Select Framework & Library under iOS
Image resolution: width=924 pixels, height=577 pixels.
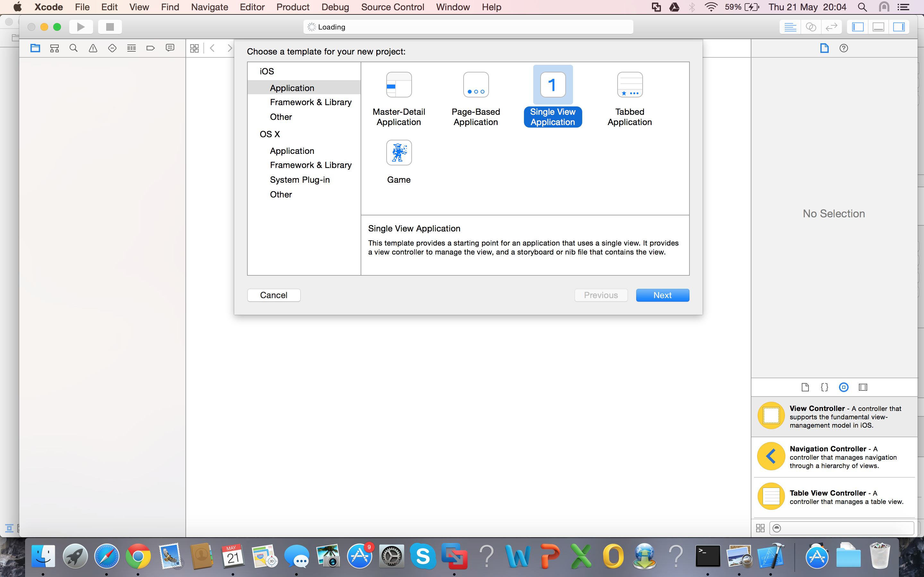(311, 102)
